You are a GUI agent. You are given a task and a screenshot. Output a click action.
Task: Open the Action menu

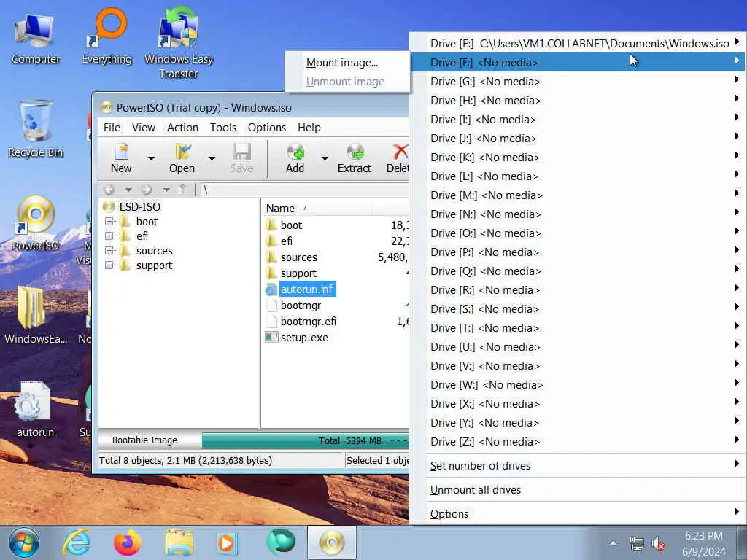[182, 128]
